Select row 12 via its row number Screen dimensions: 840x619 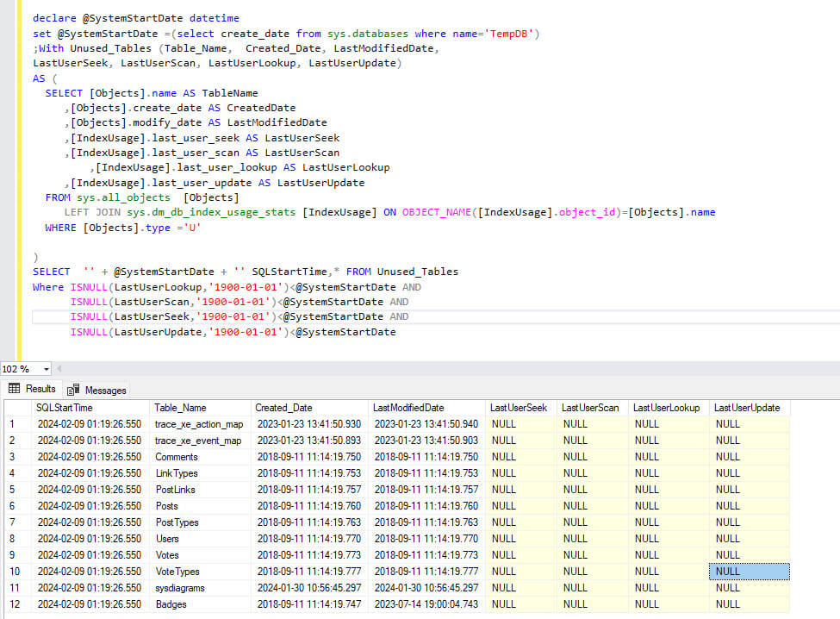tap(16, 604)
